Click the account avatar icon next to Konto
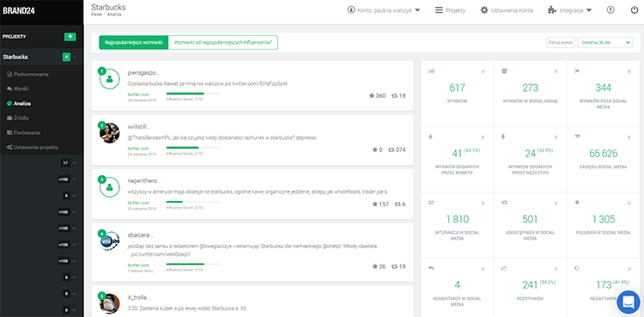 tap(350, 10)
